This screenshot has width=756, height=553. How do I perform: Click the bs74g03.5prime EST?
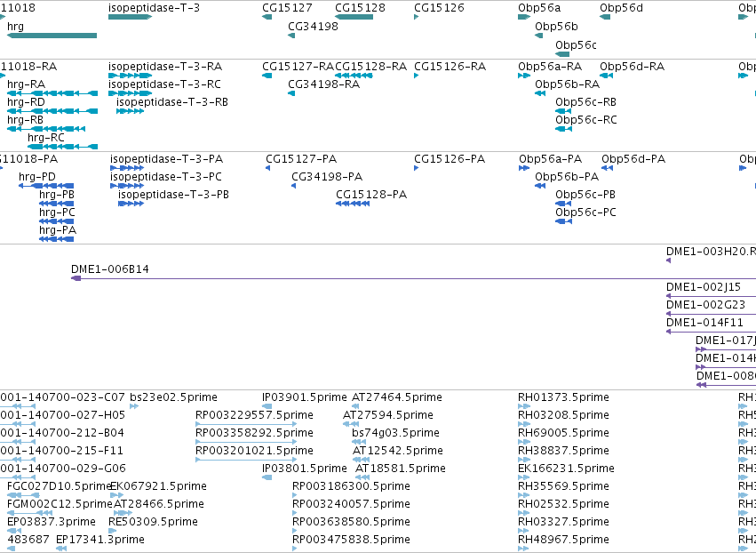point(359,442)
